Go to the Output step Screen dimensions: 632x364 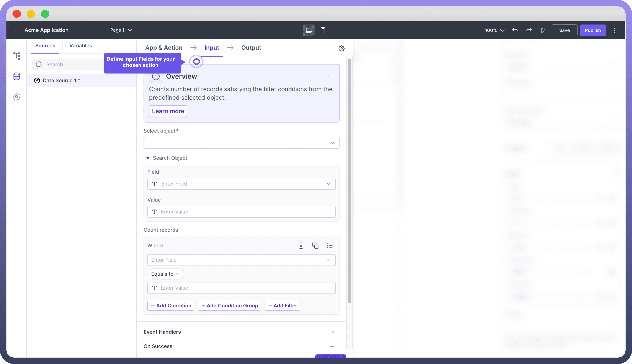[x=251, y=48]
